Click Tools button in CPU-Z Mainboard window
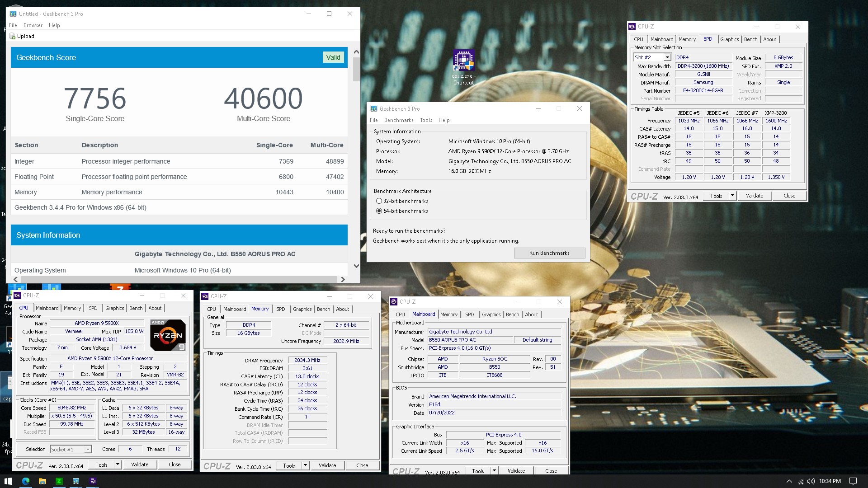The image size is (868, 488). (x=478, y=471)
